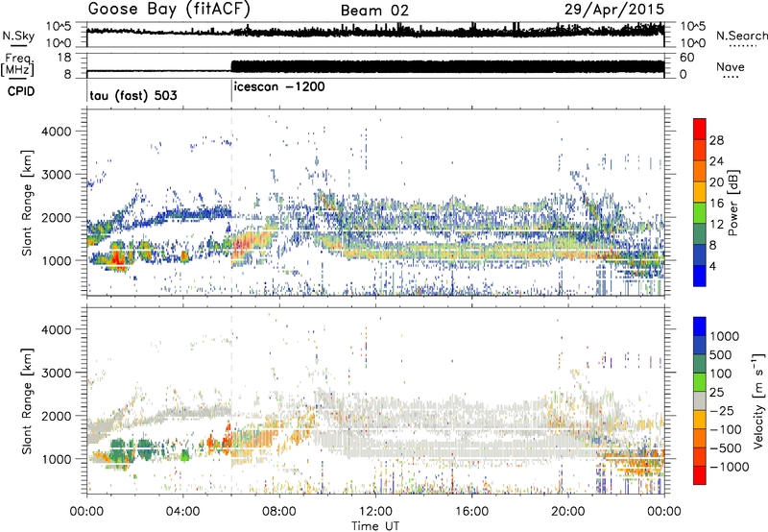The height and width of the screenshot is (532, 768).
Task: Click the 'CPID' label
Action: [x=21, y=91]
